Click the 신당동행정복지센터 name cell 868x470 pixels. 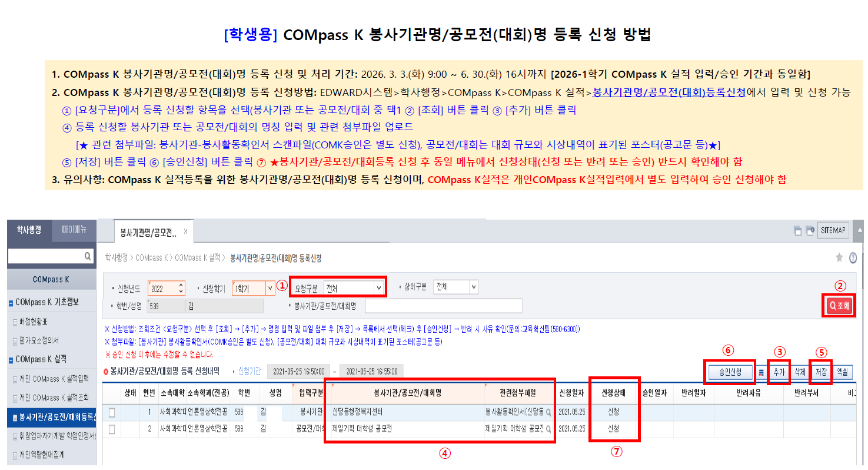click(x=407, y=412)
